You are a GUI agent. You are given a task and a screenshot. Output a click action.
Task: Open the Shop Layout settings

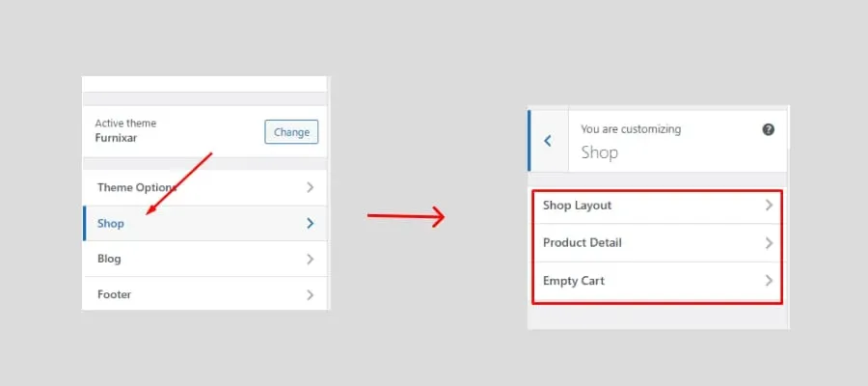point(658,206)
